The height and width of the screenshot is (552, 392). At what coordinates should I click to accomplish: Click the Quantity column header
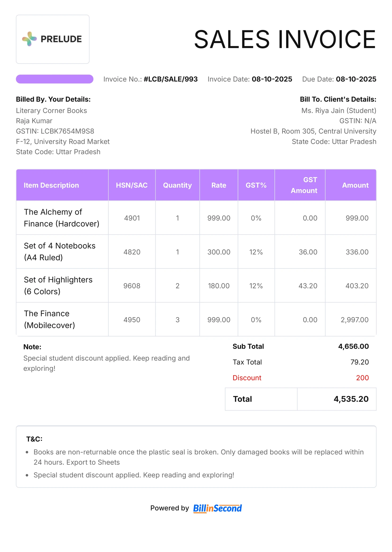coord(177,185)
